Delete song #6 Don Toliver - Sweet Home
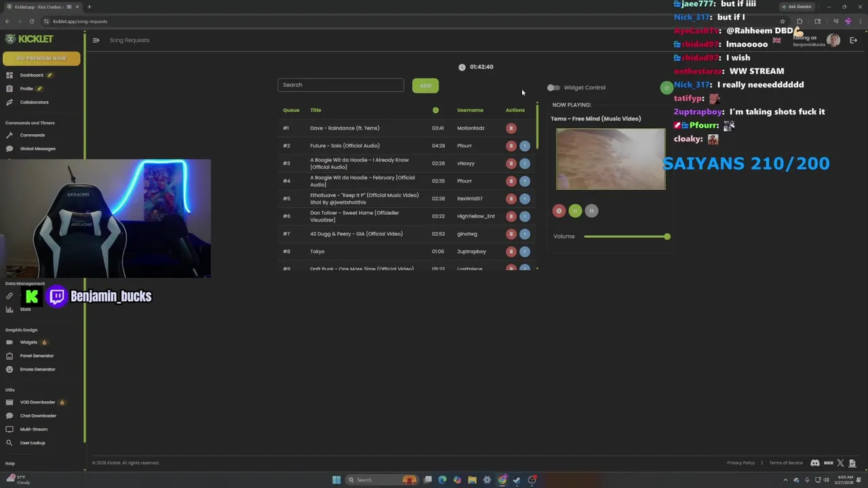 tap(511, 216)
